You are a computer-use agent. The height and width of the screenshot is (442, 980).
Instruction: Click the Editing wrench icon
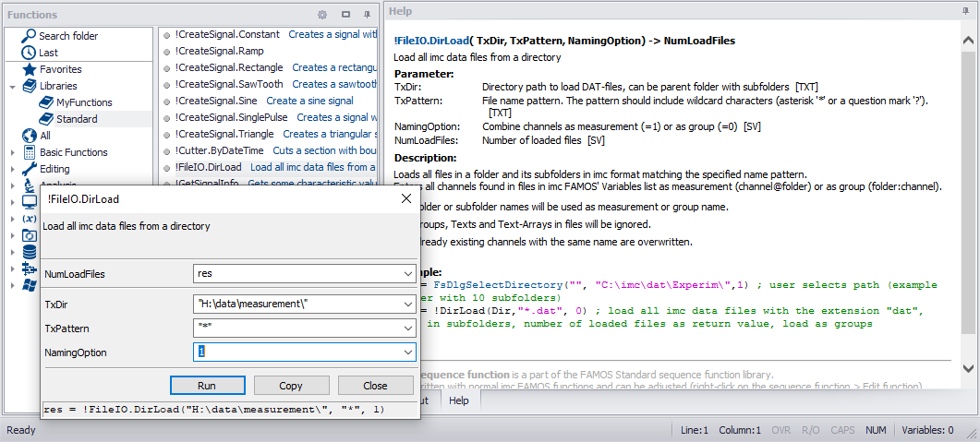[29, 169]
